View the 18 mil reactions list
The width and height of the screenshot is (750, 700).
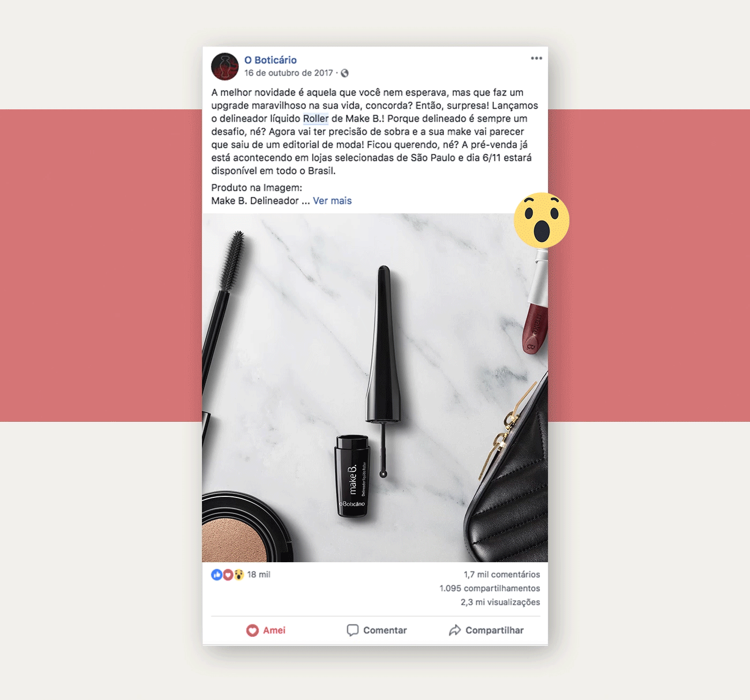tap(259, 575)
